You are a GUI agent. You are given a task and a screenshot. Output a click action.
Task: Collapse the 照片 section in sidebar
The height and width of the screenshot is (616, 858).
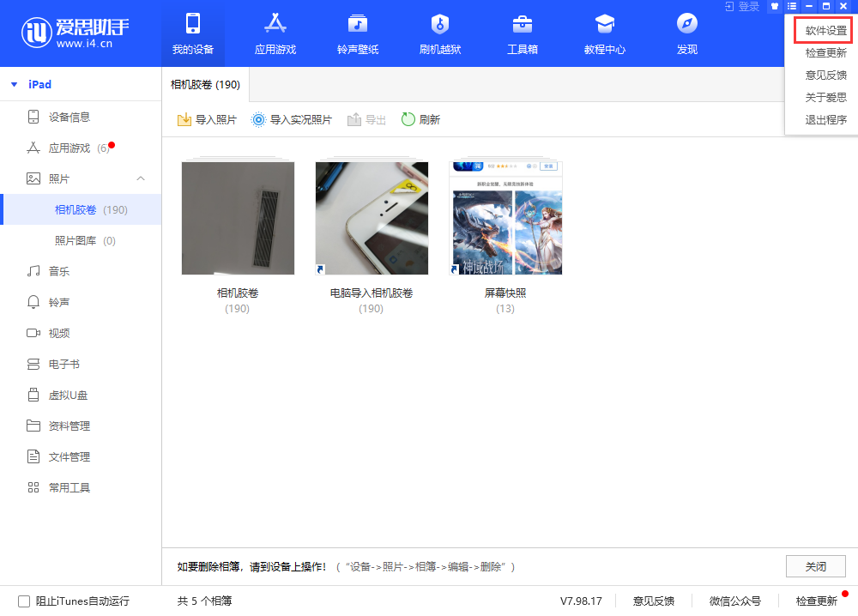[141, 178]
